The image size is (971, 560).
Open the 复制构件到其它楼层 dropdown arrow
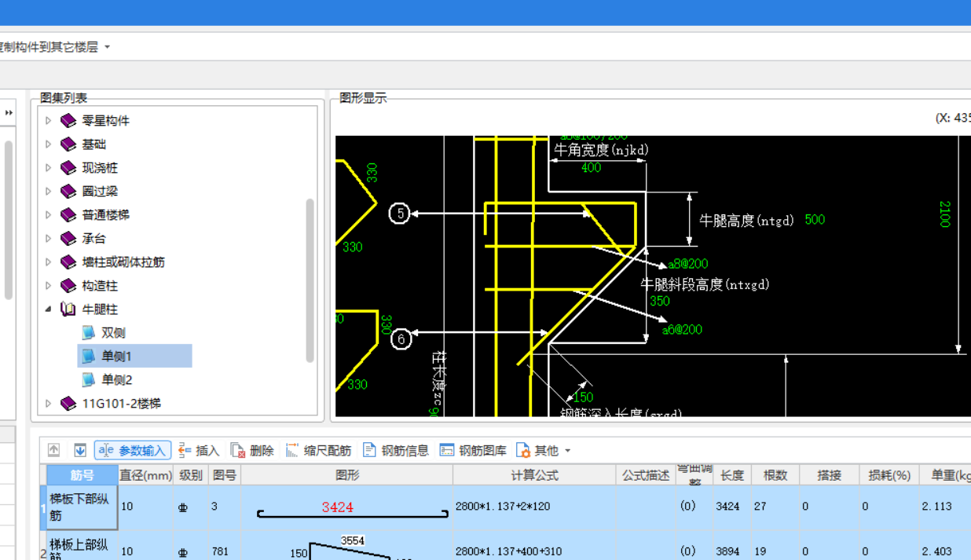pyautogui.click(x=108, y=47)
